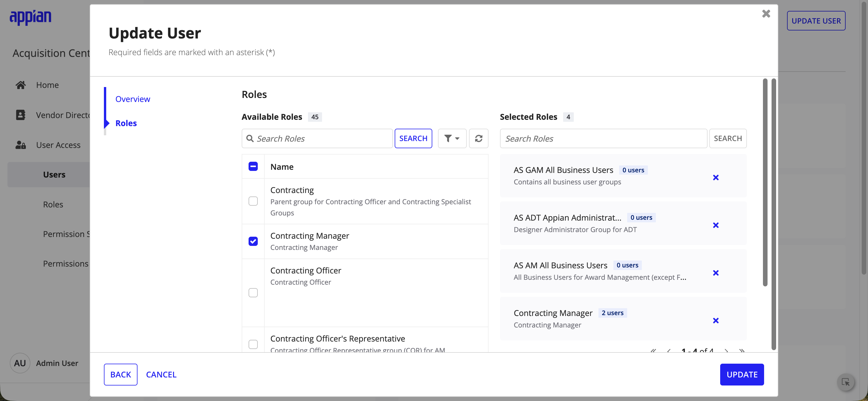The height and width of the screenshot is (401, 868).
Task: Click the dialog's outer vertical scrollbar
Action: tap(774, 214)
